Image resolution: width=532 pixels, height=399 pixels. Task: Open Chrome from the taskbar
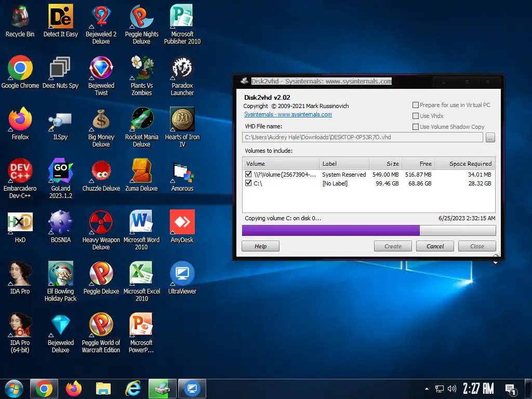(44, 389)
